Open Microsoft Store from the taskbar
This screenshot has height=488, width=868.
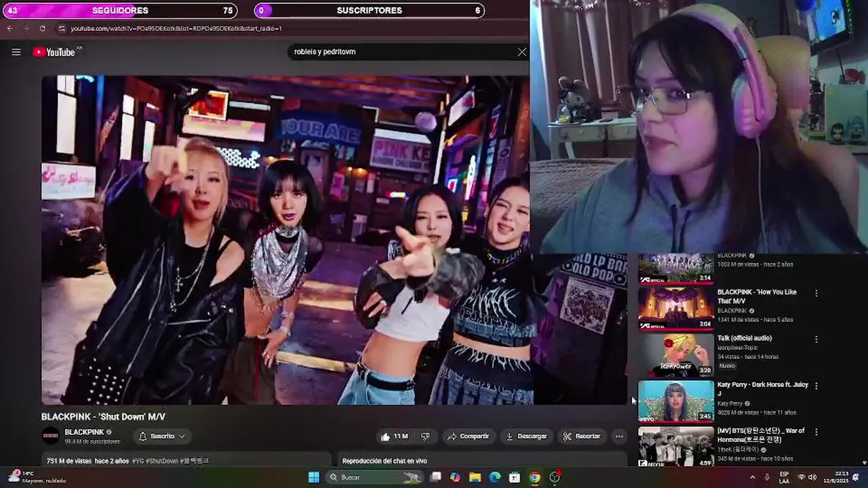tap(515, 477)
